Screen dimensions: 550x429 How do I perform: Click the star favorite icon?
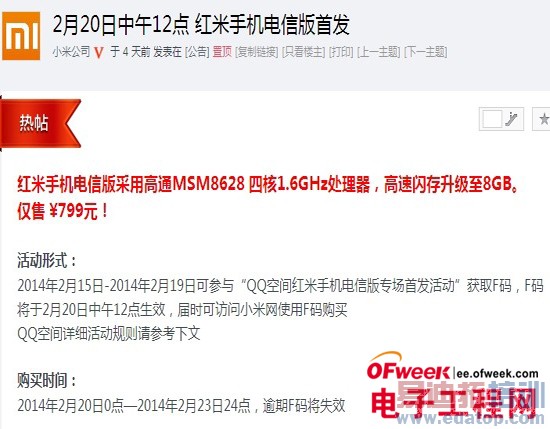pyautogui.click(x=543, y=119)
